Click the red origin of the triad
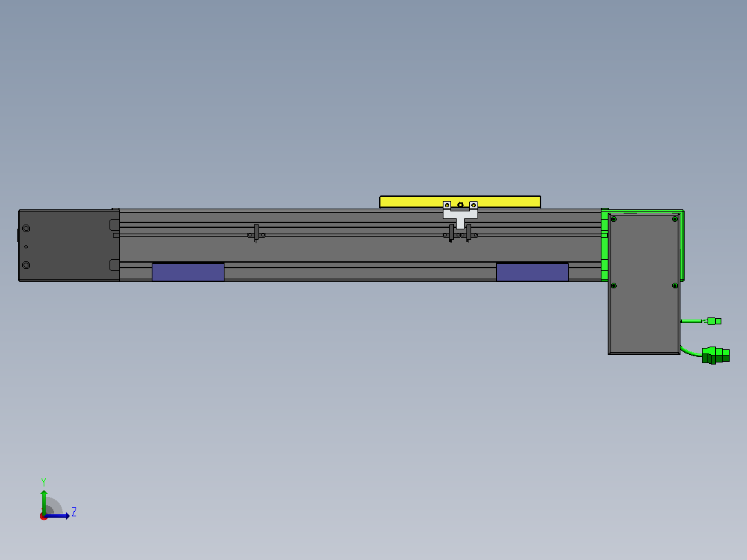 click(44, 516)
